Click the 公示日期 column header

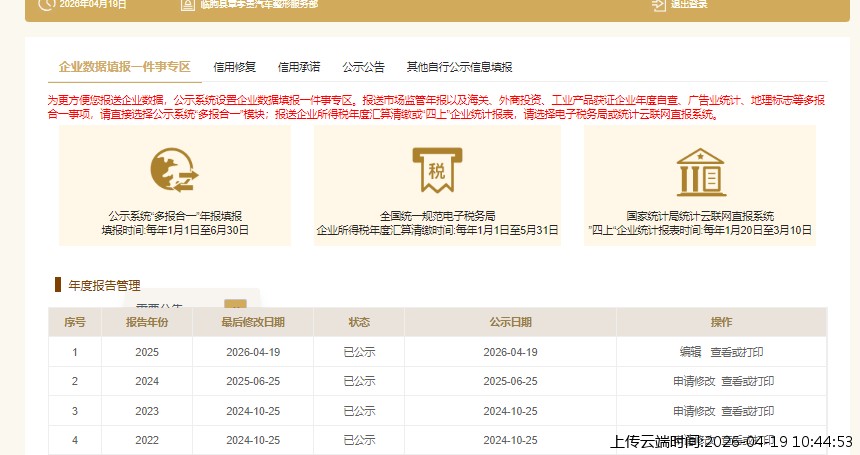pyautogui.click(x=510, y=322)
